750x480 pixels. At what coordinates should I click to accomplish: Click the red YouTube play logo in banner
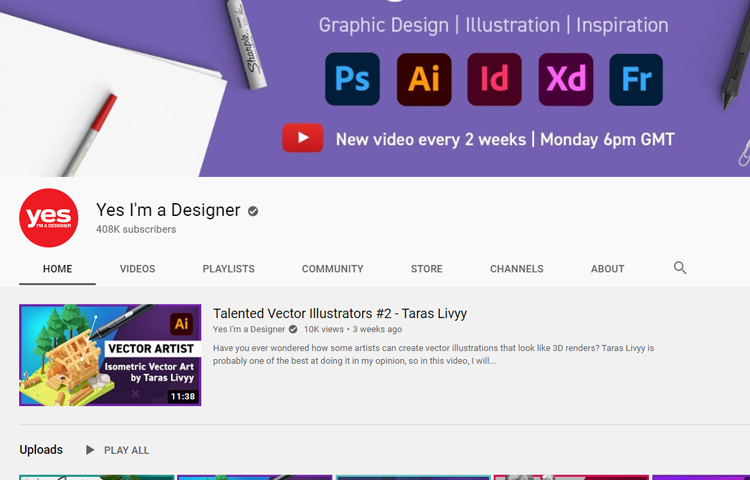(x=303, y=138)
